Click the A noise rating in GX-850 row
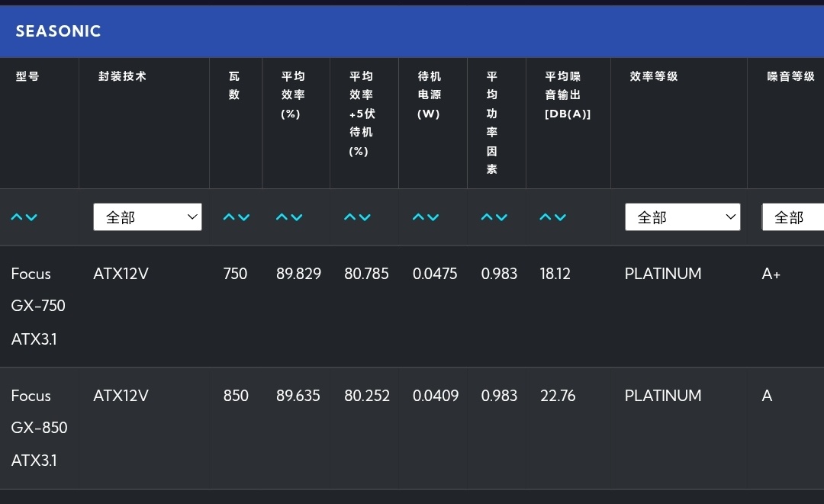 coord(767,396)
